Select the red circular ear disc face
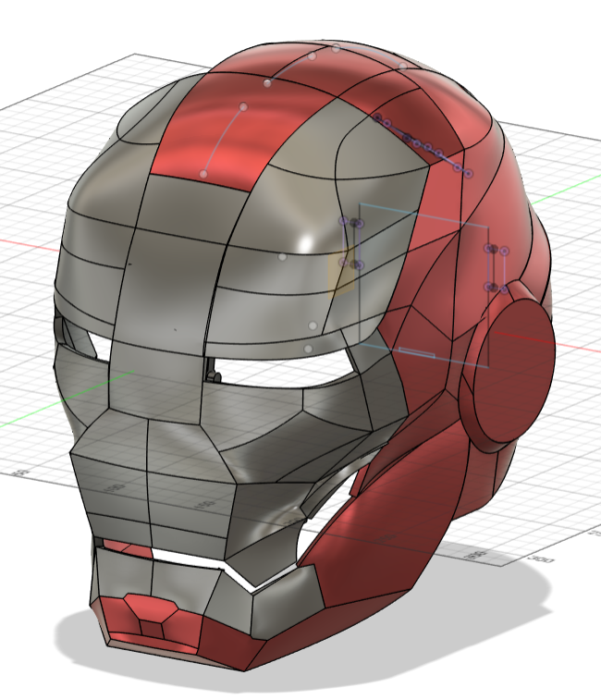 point(513,370)
